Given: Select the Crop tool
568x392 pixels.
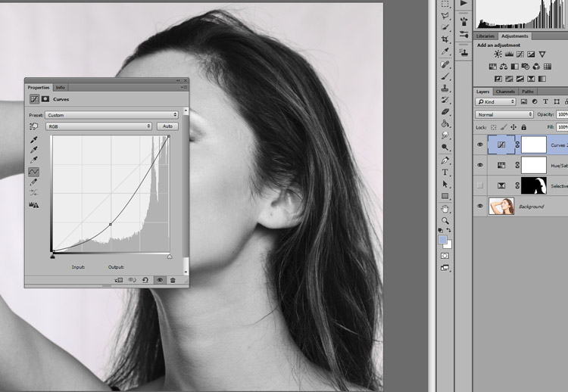Looking at the screenshot, I should 445,39.
